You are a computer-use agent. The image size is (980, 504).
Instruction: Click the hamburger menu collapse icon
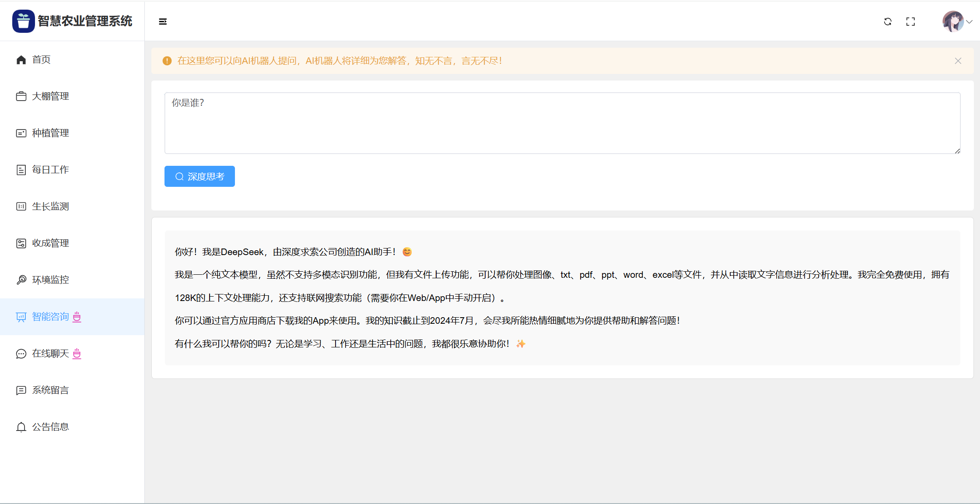tap(163, 21)
